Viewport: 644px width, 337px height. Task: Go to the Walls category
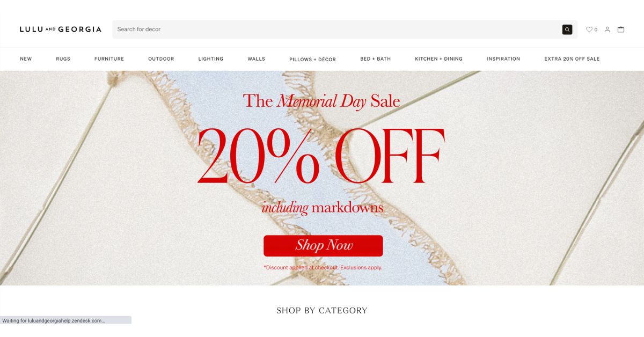tap(257, 59)
